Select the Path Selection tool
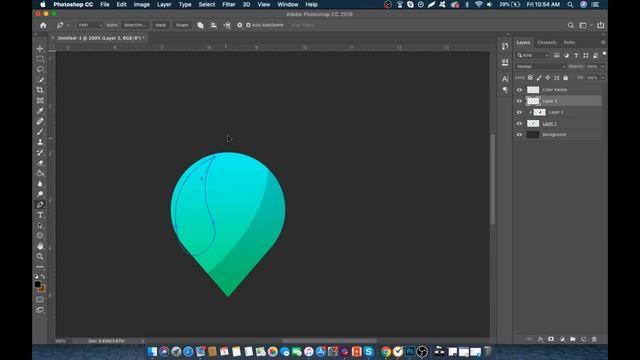Image resolution: width=640 pixels, height=360 pixels. click(x=40, y=225)
